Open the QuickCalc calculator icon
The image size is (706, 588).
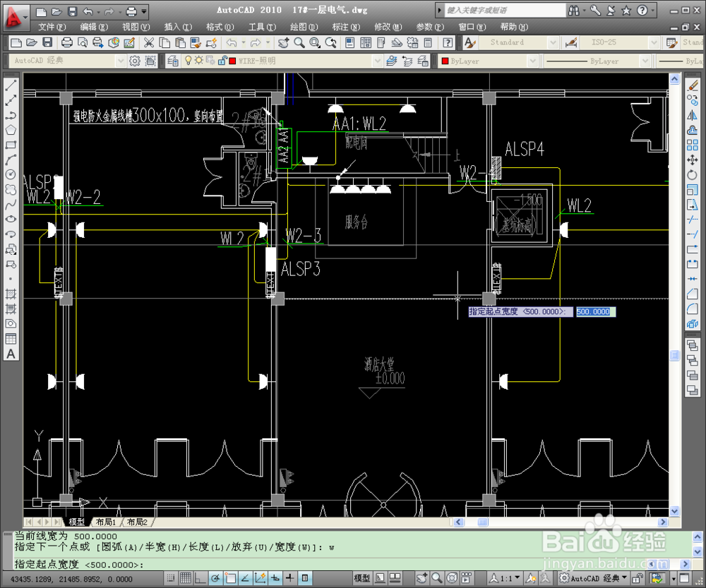[x=429, y=43]
